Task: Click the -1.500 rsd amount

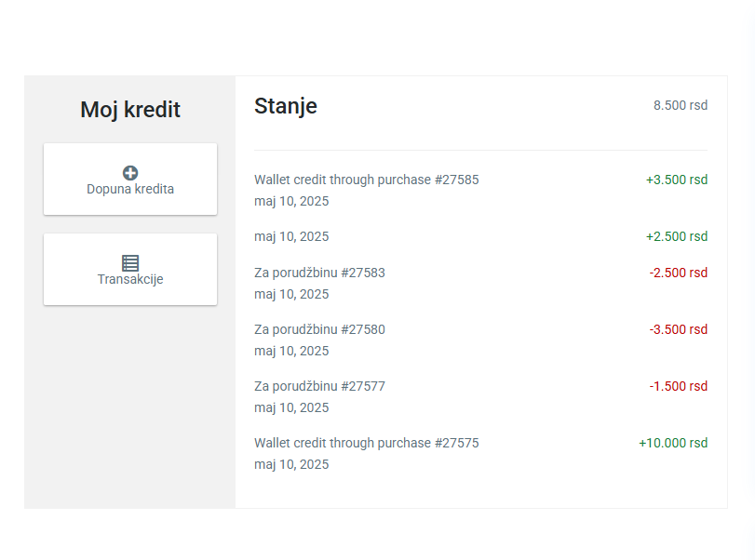Action: tap(678, 386)
